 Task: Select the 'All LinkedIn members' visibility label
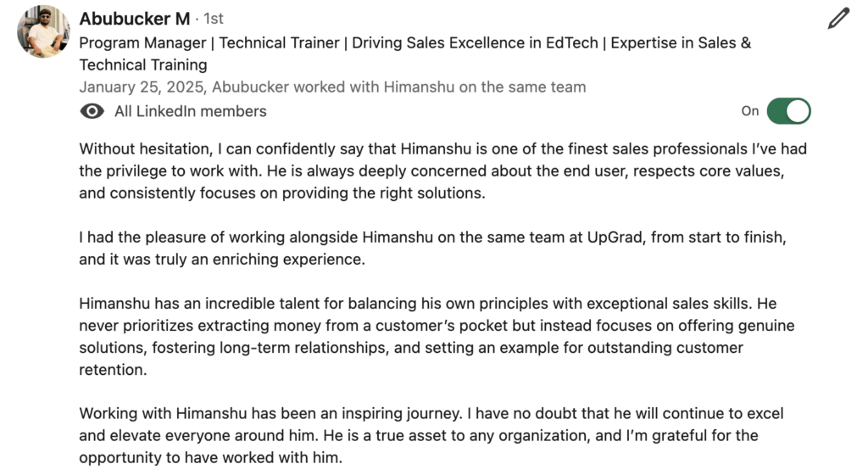coord(191,111)
